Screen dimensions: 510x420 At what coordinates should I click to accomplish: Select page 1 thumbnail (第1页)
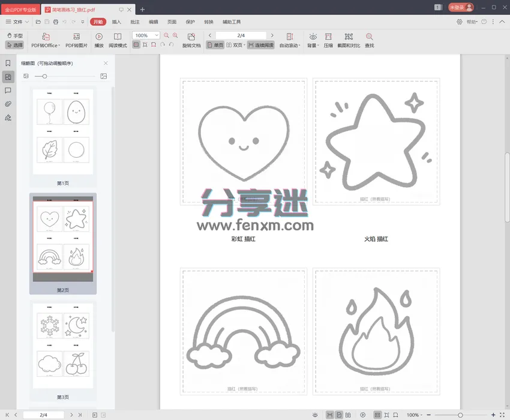pos(63,136)
